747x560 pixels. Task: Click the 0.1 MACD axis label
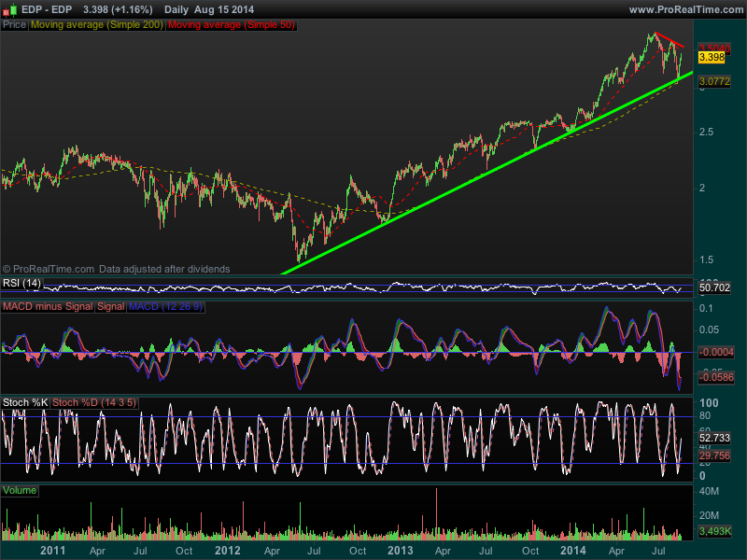tap(706, 309)
